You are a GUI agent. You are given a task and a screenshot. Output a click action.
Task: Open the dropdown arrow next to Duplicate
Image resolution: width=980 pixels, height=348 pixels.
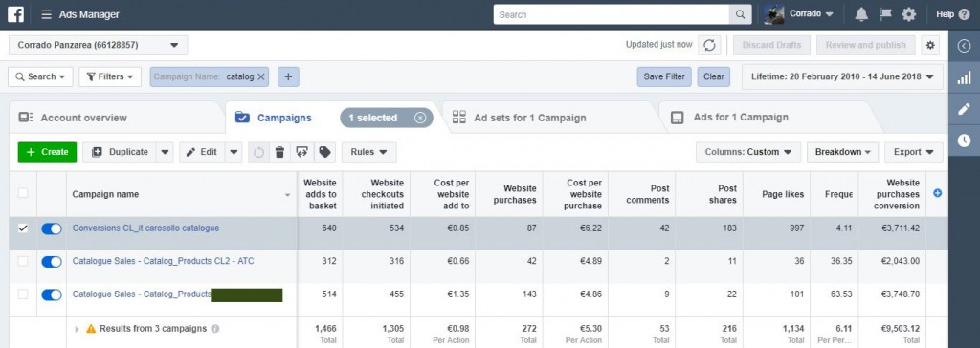165,152
